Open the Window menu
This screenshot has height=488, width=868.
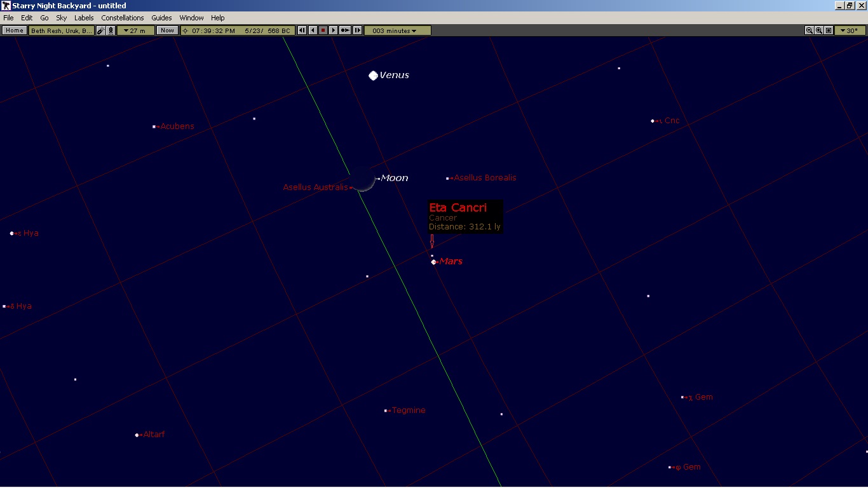click(x=191, y=18)
